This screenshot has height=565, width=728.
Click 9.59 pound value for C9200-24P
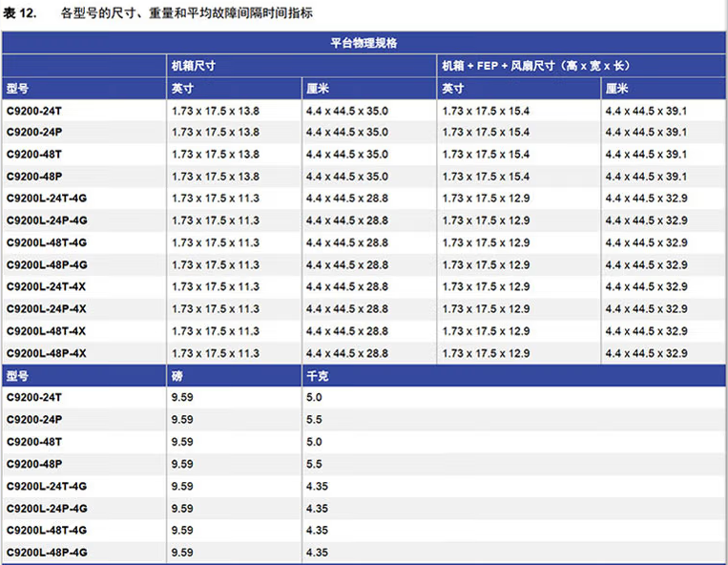pyautogui.click(x=182, y=420)
